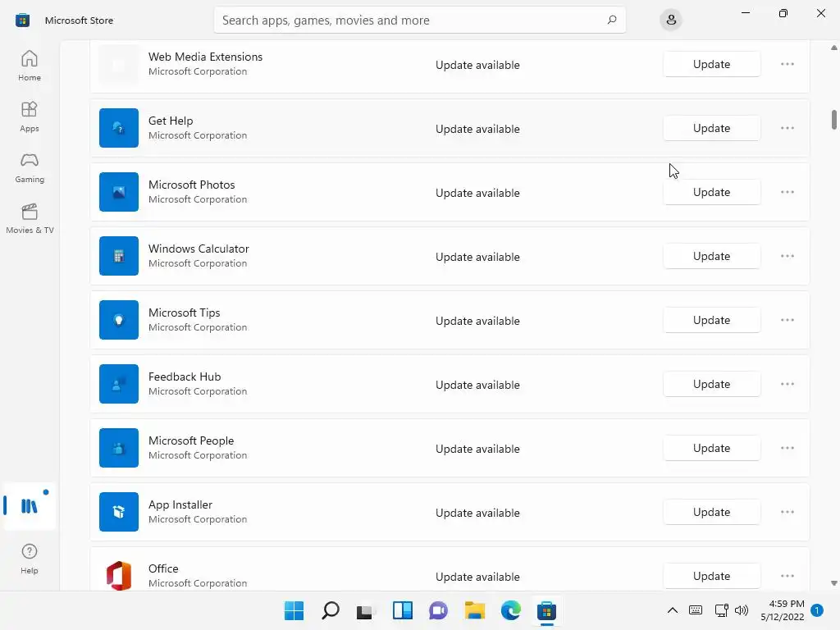Focus the Search apps, games, movies field

(x=419, y=20)
